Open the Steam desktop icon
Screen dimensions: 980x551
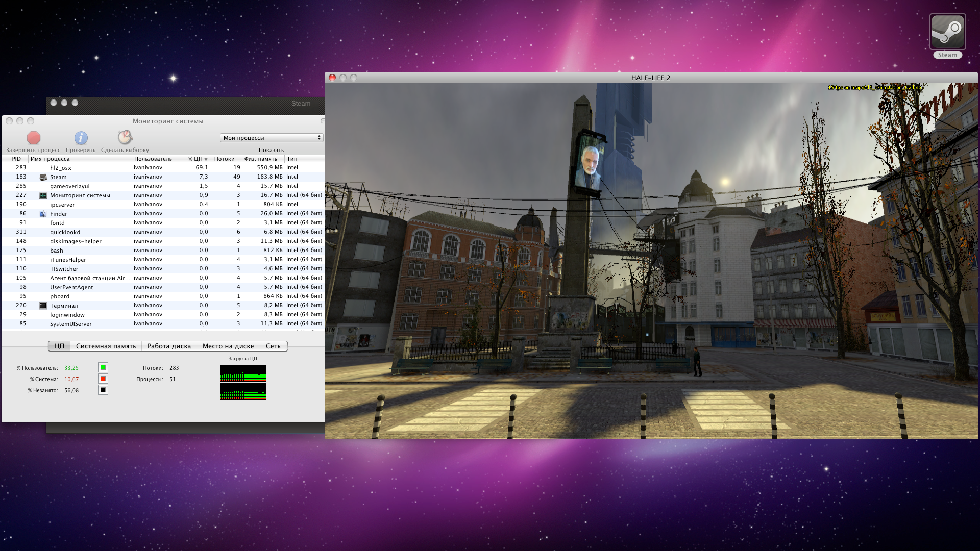(947, 32)
